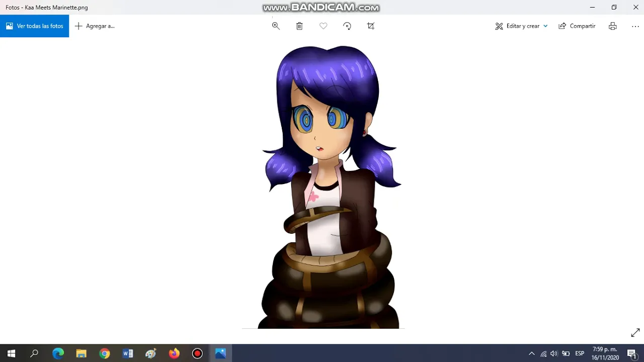This screenshot has width=644, height=362.
Task: Open the notification center icon
Action: [632, 353]
